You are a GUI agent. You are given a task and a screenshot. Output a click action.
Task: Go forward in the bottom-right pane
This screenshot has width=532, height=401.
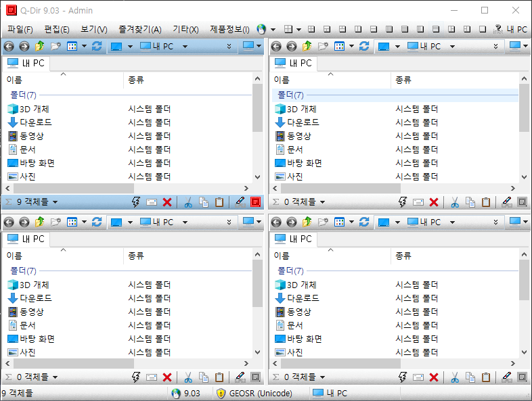point(292,222)
